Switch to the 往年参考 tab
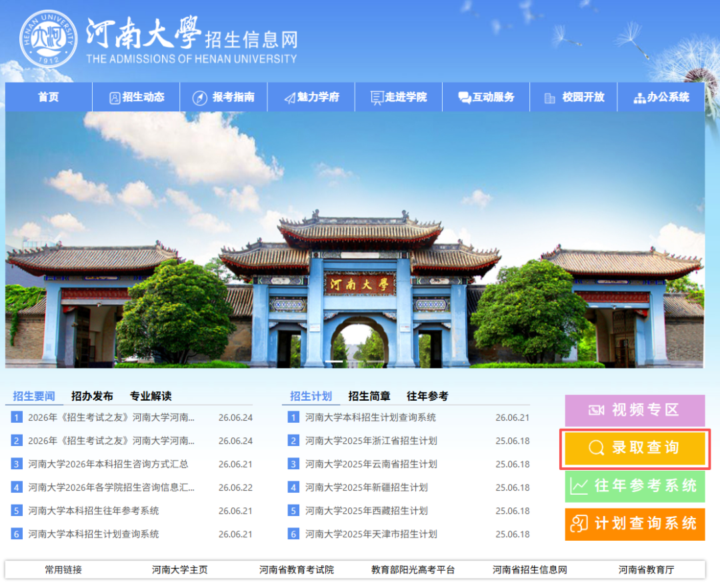720x588 pixels. 427,396
